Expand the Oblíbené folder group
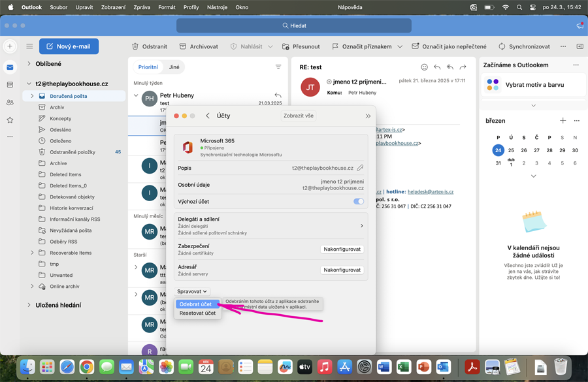588x382 pixels. pyautogui.click(x=29, y=64)
